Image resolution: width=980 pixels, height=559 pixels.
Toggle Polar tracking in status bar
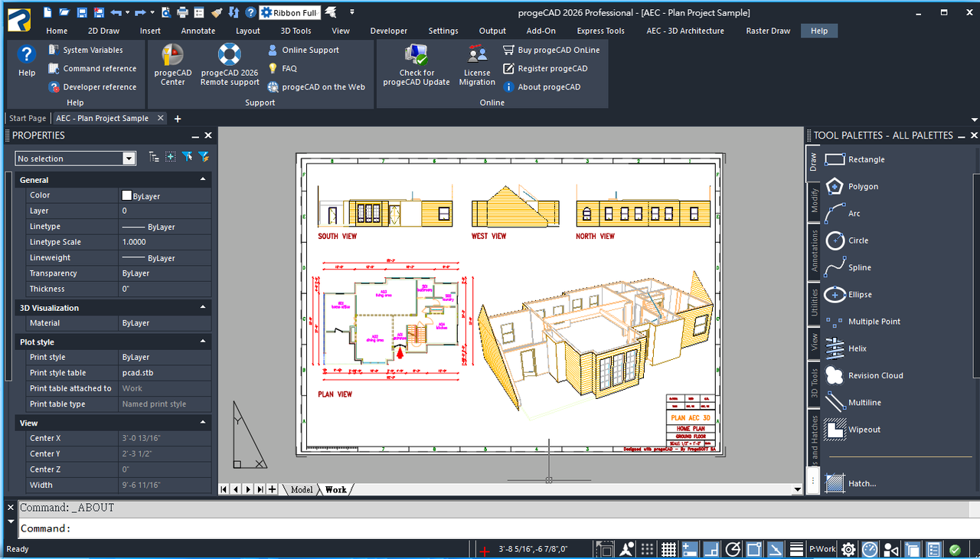coord(733,549)
